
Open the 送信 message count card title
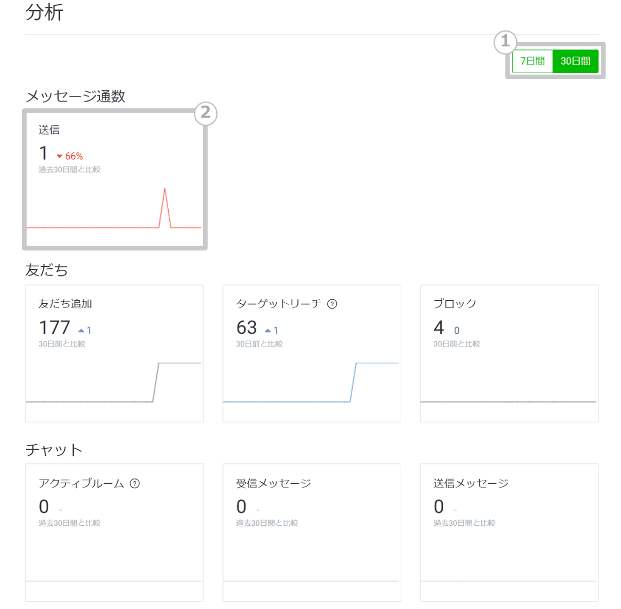[x=50, y=130]
